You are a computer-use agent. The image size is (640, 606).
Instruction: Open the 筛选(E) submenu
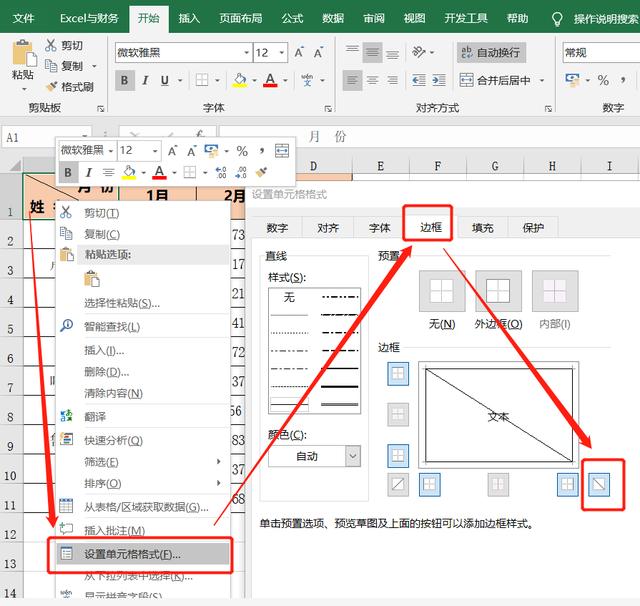pyautogui.click(x=143, y=462)
